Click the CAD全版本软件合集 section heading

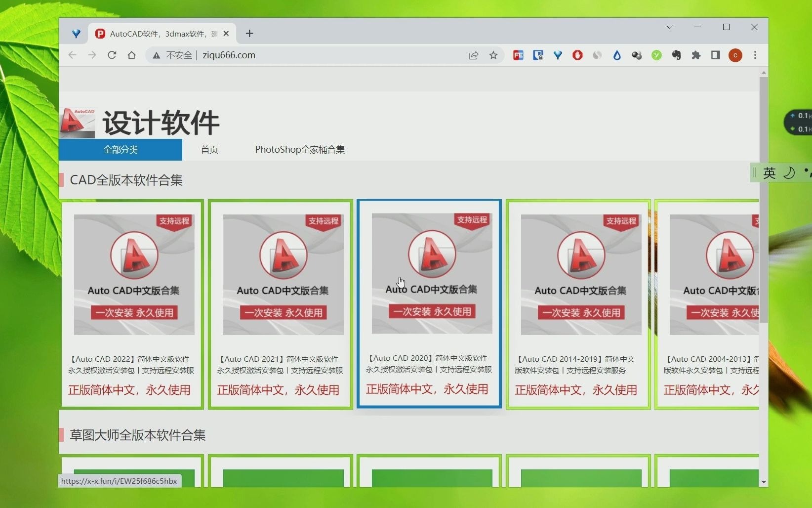click(126, 180)
